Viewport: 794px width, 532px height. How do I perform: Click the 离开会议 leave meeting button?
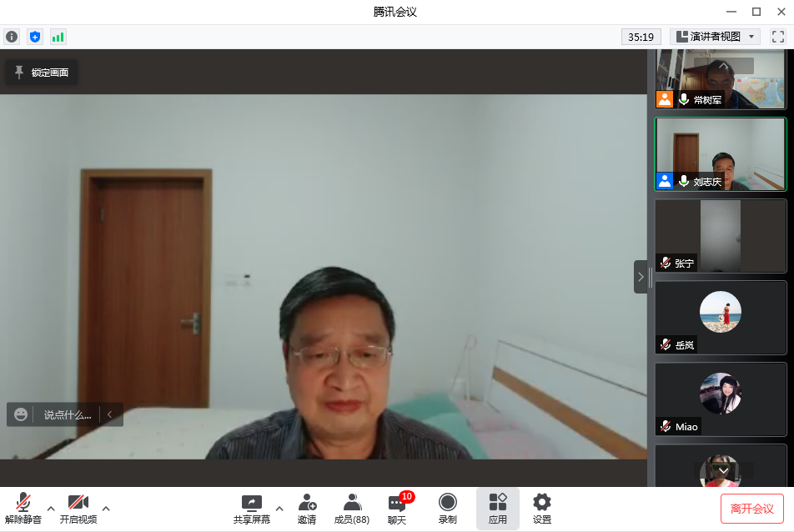(x=752, y=509)
